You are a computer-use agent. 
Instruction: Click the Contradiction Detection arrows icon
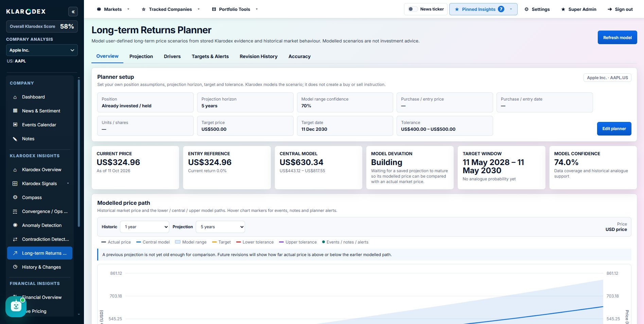15,239
